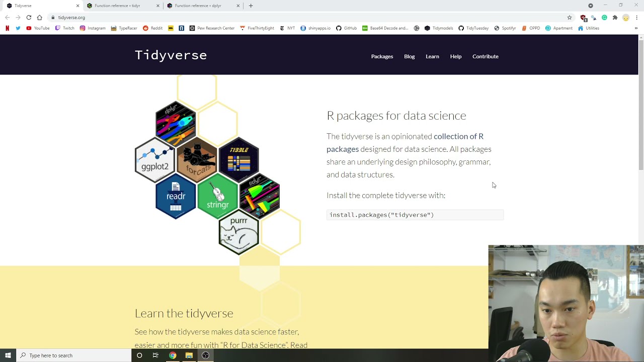Open the Base64 Decode bookmark
The height and width of the screenshot is (362, 644).
[385, 28]
